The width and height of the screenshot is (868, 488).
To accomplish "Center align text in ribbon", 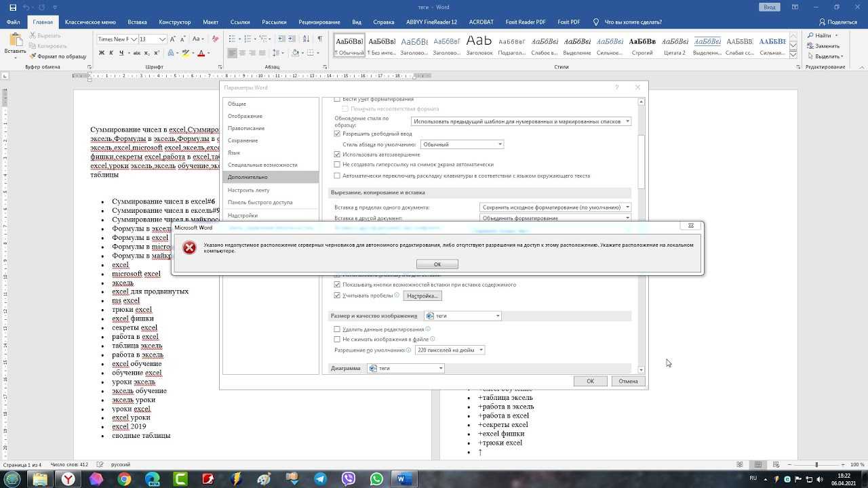I will pyautogui.click(x=243, y=53).
